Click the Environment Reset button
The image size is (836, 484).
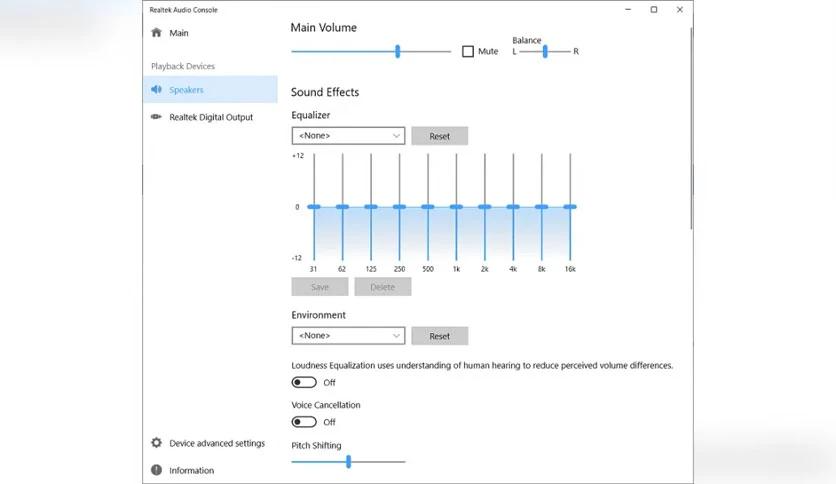pos(439,336)
